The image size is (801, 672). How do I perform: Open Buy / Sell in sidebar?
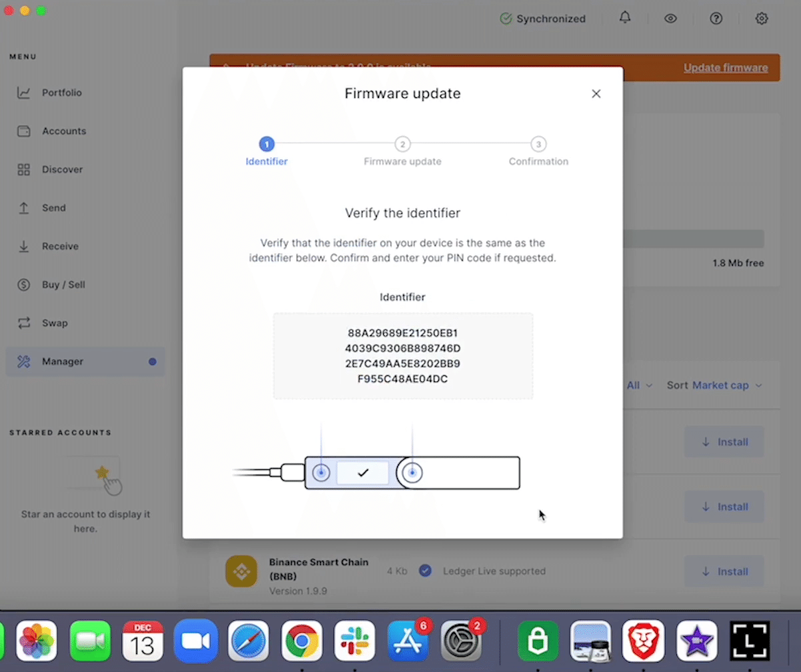click(63, 285)
